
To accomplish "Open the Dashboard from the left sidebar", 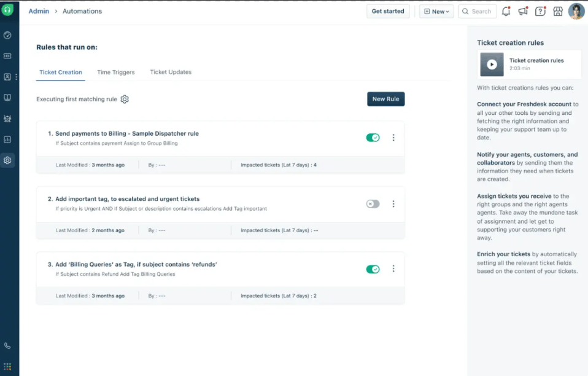I will (8, 36).
